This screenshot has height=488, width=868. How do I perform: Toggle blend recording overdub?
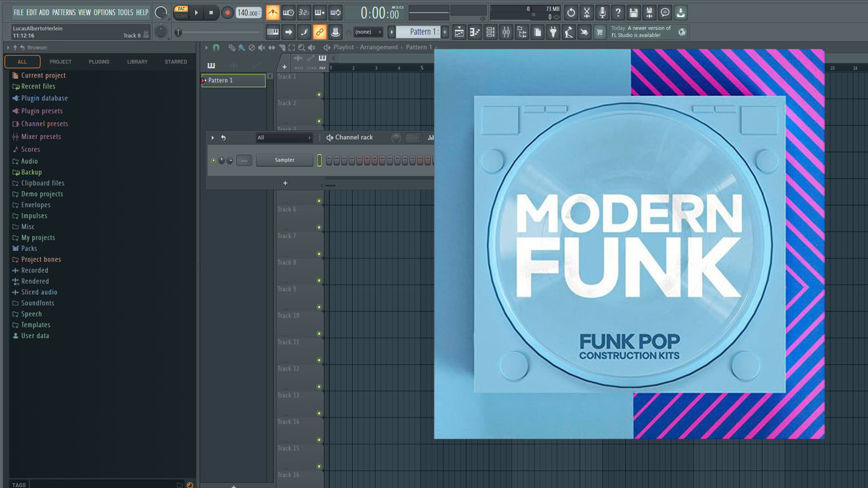(320, 13)
